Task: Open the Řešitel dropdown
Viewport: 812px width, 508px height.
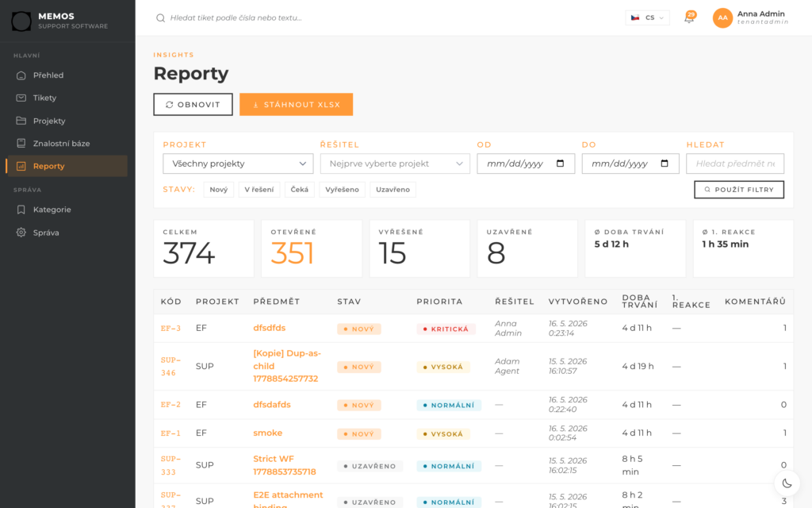Action: 395,164
